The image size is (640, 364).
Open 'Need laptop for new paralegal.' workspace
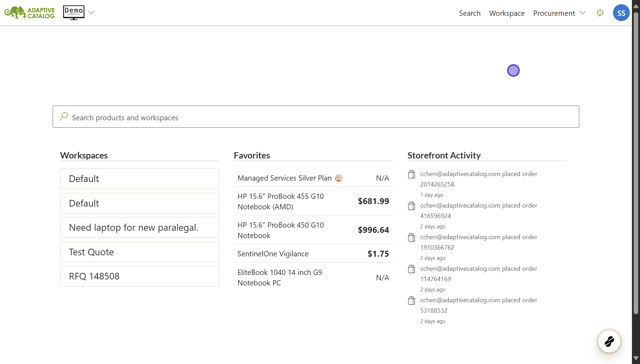click(x=139, y=228)
